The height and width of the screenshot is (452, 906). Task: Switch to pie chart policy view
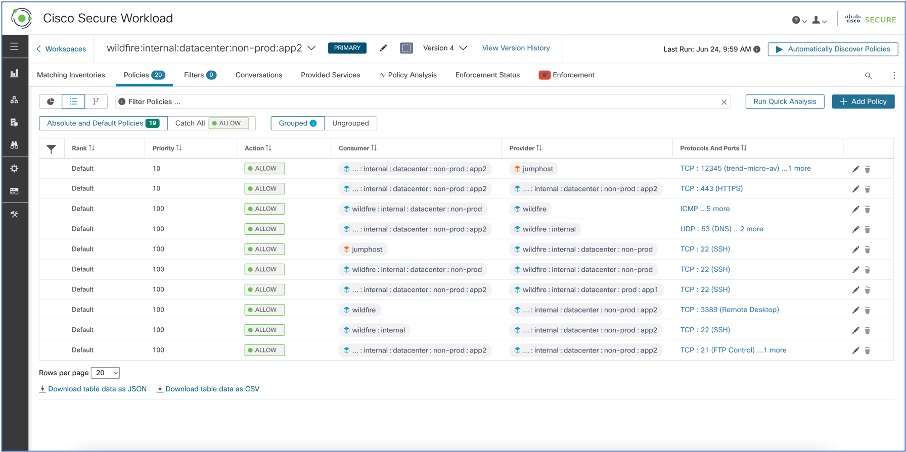click(x=51, y=101)
